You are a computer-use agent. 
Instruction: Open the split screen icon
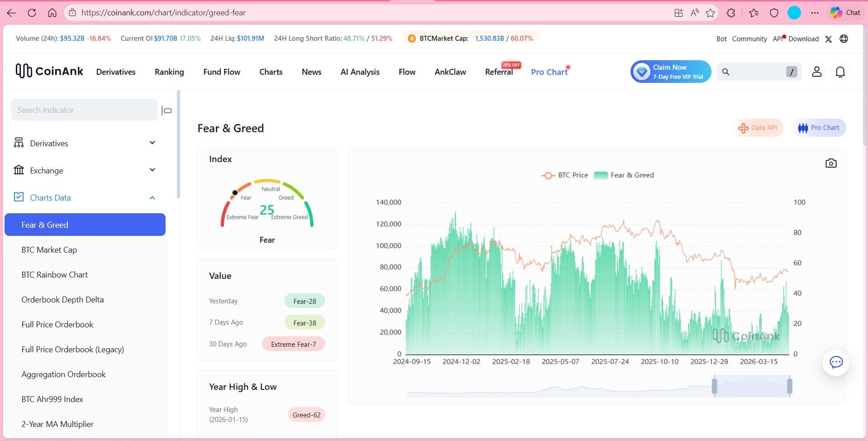[x=678, y=13]
